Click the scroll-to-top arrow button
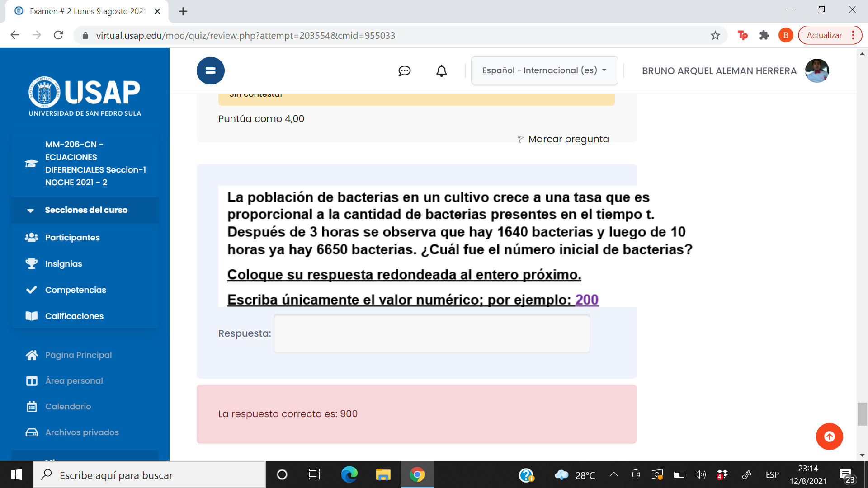 tap(829, 436)
